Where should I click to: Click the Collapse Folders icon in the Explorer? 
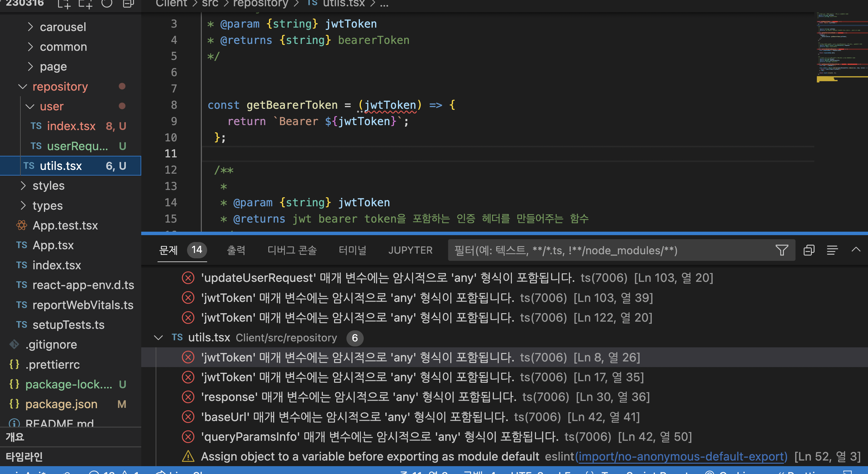(128, 4)
